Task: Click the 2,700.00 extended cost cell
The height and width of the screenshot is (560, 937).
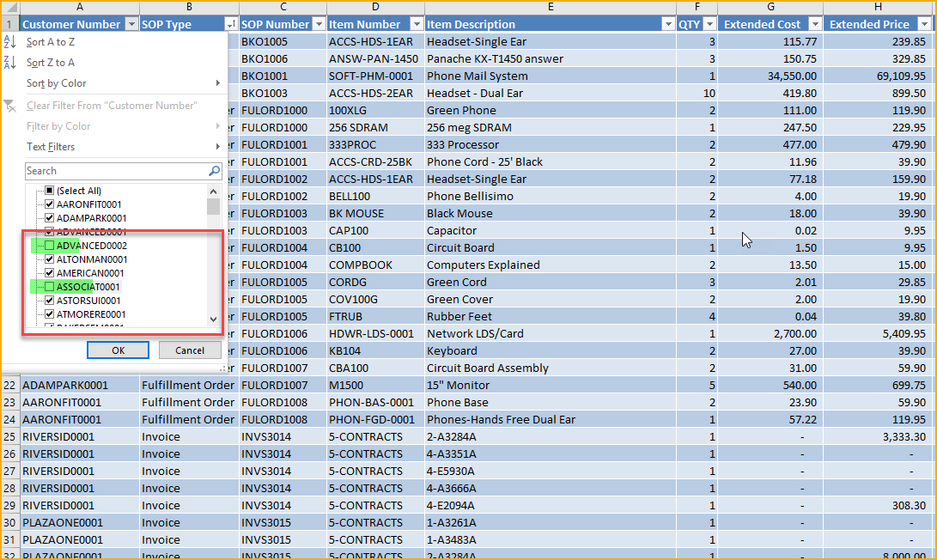Action: pos(770,333)
